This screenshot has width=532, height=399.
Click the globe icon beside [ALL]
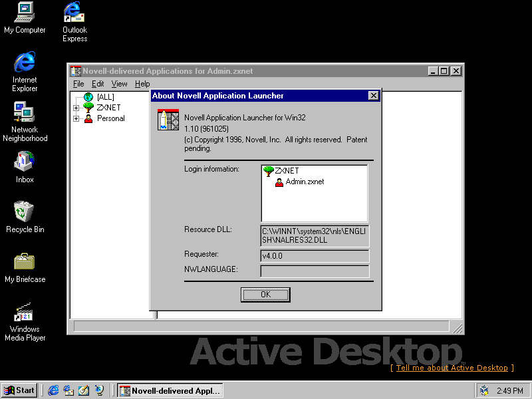coord(88,97)
